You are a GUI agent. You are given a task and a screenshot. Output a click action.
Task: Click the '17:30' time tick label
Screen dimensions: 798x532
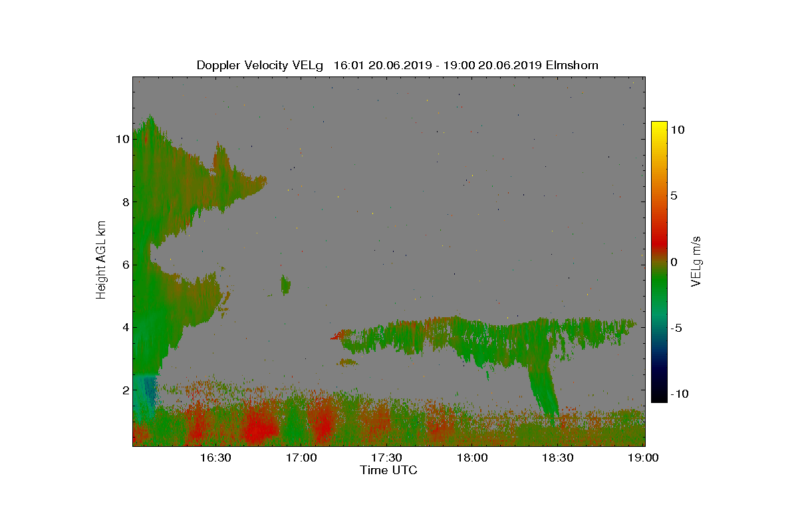(x=386, y=458)
